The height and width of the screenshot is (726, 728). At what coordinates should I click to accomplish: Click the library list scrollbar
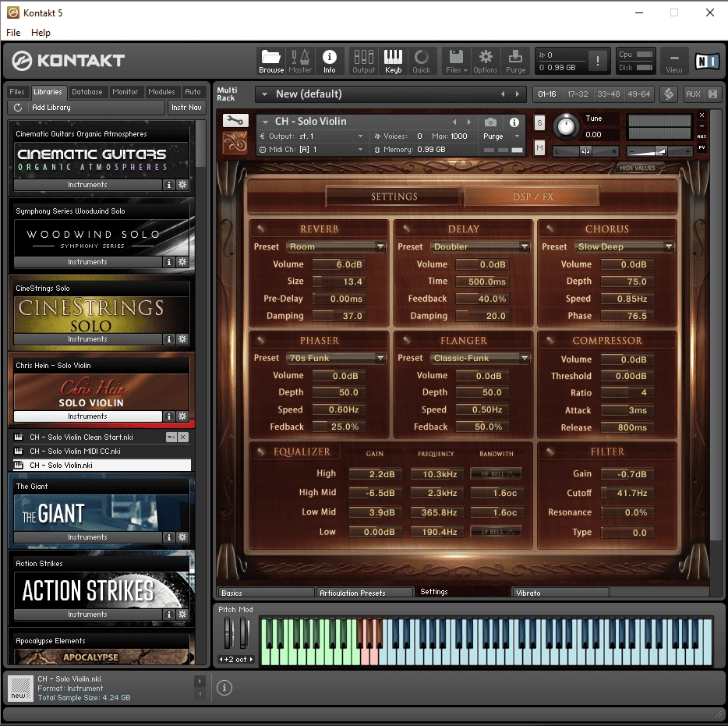click(x=200, y=143)
